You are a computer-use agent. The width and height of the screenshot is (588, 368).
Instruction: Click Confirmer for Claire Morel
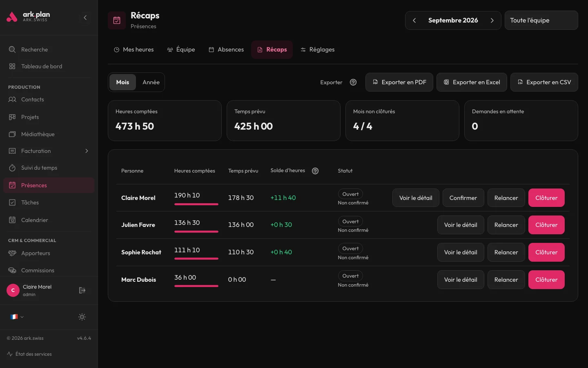463,198
